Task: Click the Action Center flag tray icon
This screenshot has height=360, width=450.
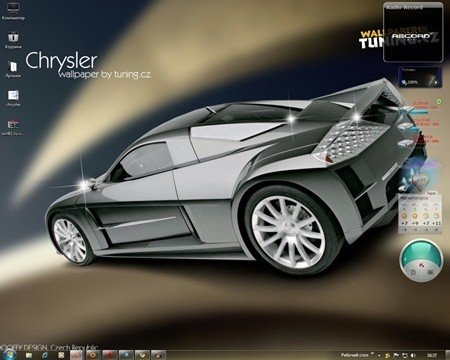Action: pos(396,355)
